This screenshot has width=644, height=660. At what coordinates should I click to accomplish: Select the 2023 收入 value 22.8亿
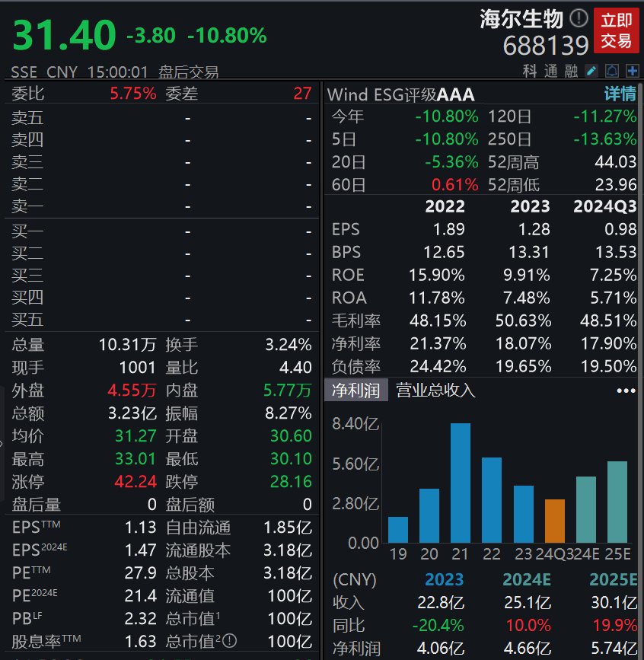(x=441, y=602)
